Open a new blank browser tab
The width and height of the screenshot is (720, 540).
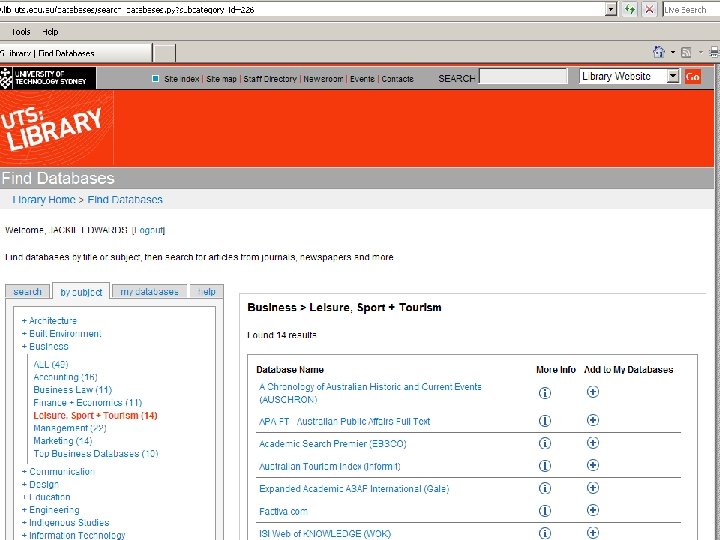pos(164,53)
